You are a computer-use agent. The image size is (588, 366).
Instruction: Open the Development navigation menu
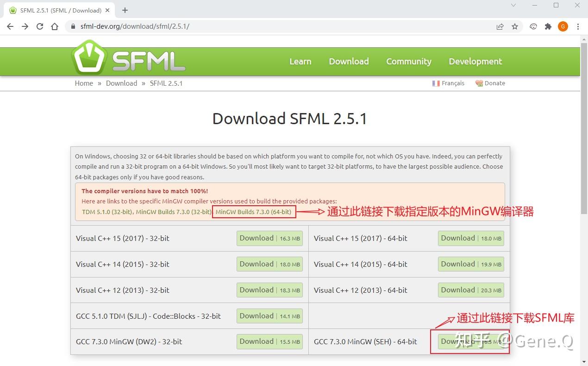pyautogui.click(x=475, y=61)
